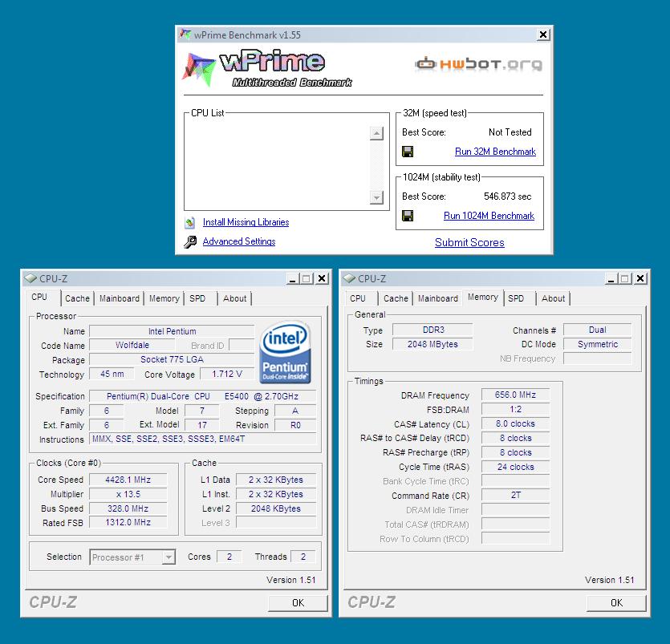This screenshot has width=670, height=644.
Task: Click the processor Name field Intel Pentium
Action: click(172, 331)
